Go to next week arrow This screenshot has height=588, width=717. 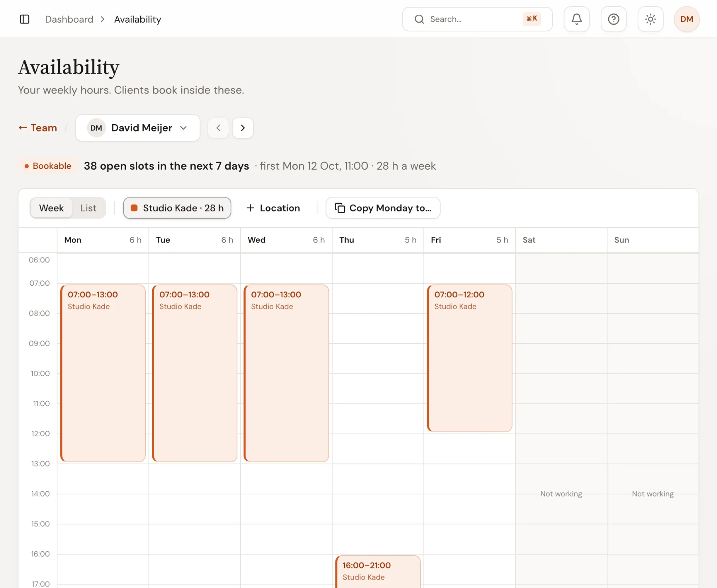click(243, 128)
